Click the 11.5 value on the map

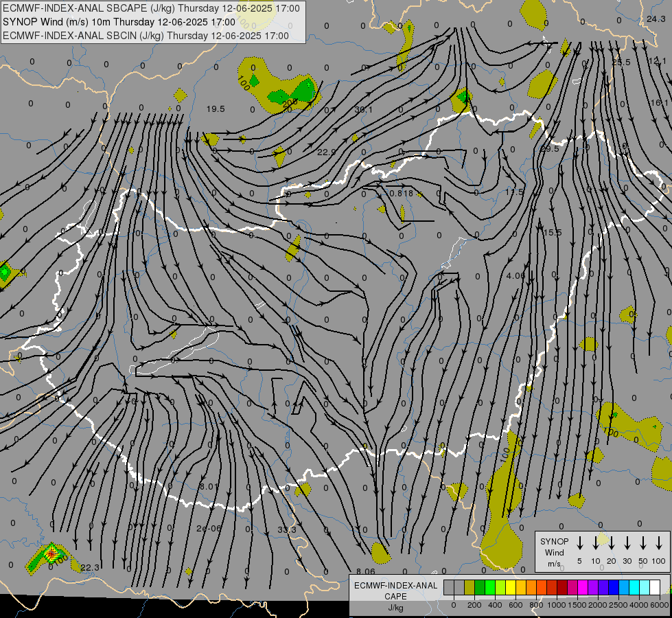tap(514, 192)
